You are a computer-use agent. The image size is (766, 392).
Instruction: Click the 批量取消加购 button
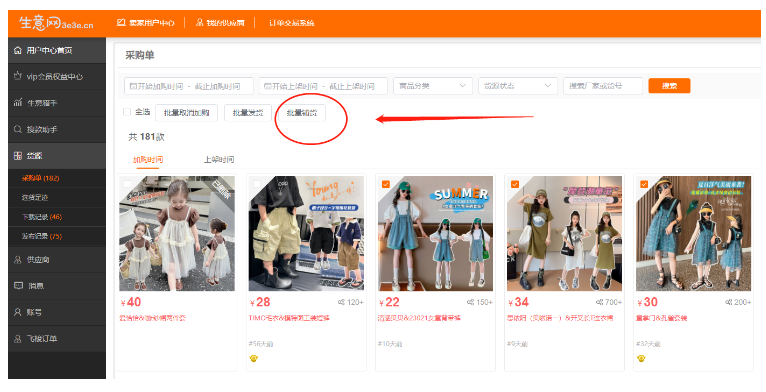tap(187, 113)
